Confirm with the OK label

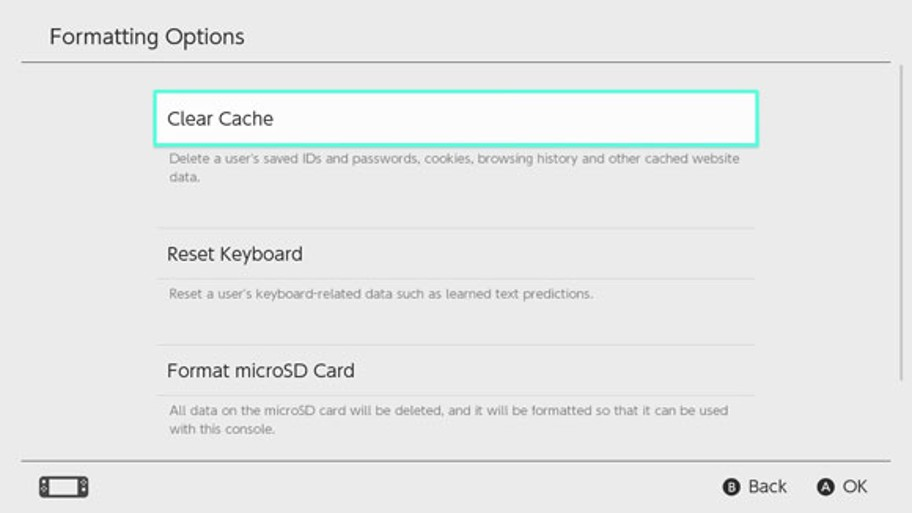click(x=854, y=486)
